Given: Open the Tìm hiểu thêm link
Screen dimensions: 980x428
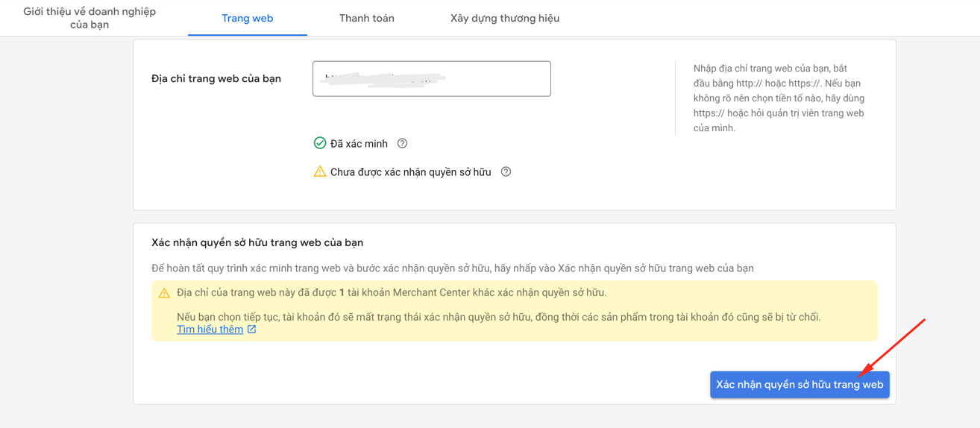Looking at the screenshot, I should pos(210,330).
